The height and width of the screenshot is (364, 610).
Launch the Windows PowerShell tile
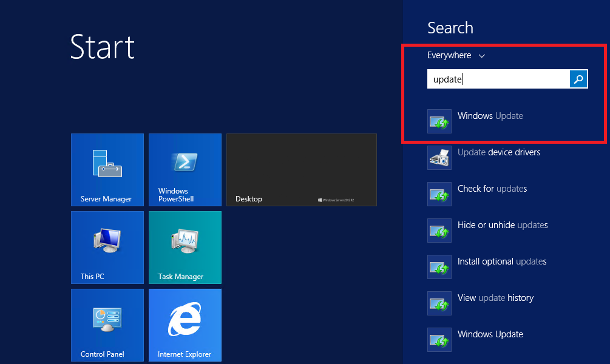pos(185,170)
